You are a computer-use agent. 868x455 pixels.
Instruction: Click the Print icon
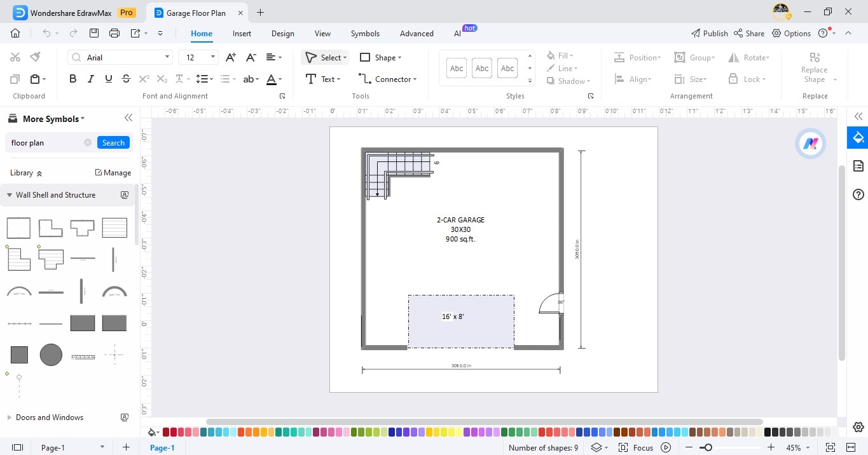[x=114, y=33]
